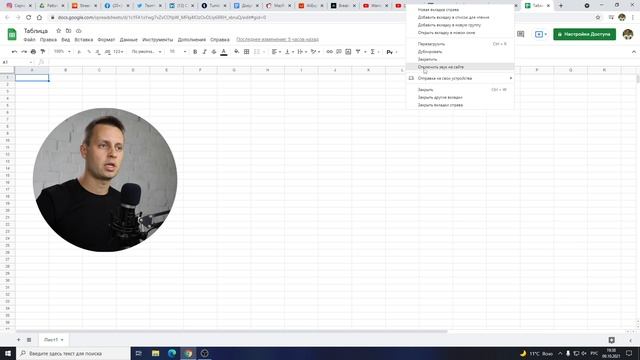Reload the browser page
This screenshot has height=360, width=640.
click(x=29, y=18)
